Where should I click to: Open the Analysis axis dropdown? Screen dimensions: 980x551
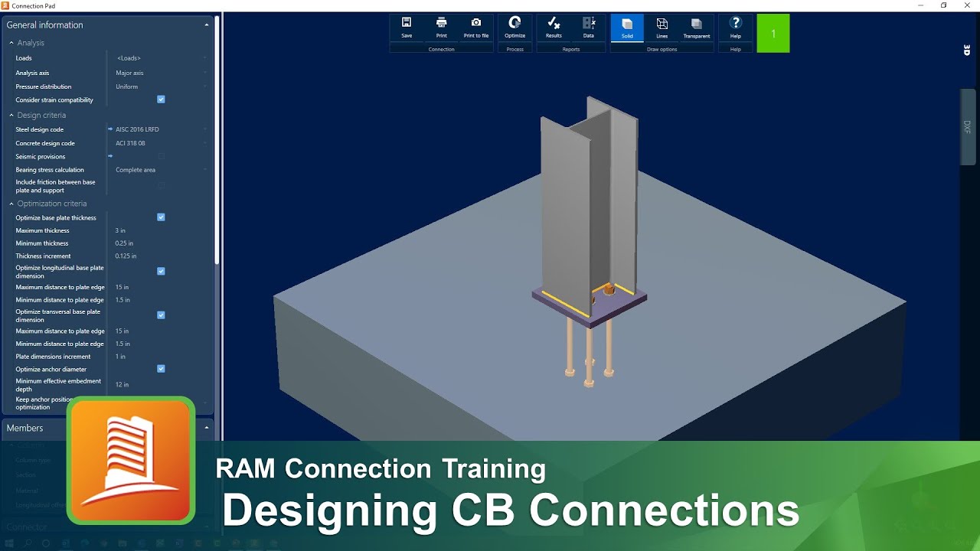159,73
